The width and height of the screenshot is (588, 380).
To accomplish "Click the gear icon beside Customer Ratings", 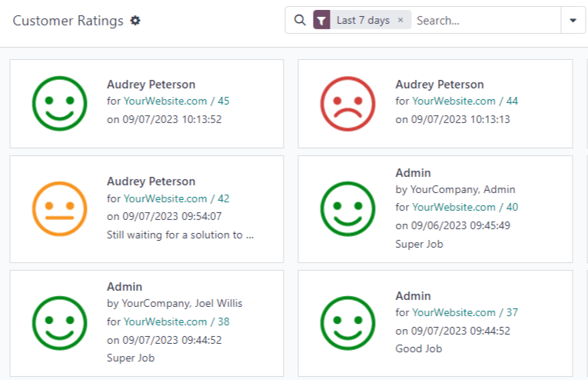I will [x=135, y=21].
